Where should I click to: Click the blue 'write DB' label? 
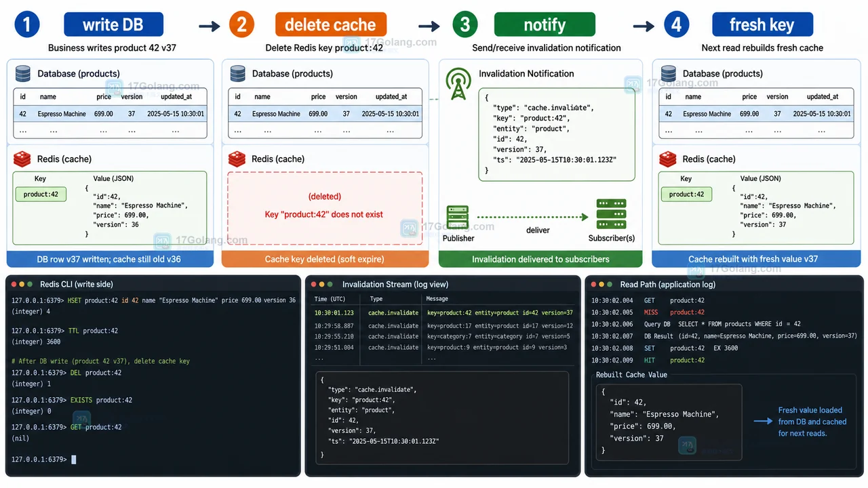point(113,25)
